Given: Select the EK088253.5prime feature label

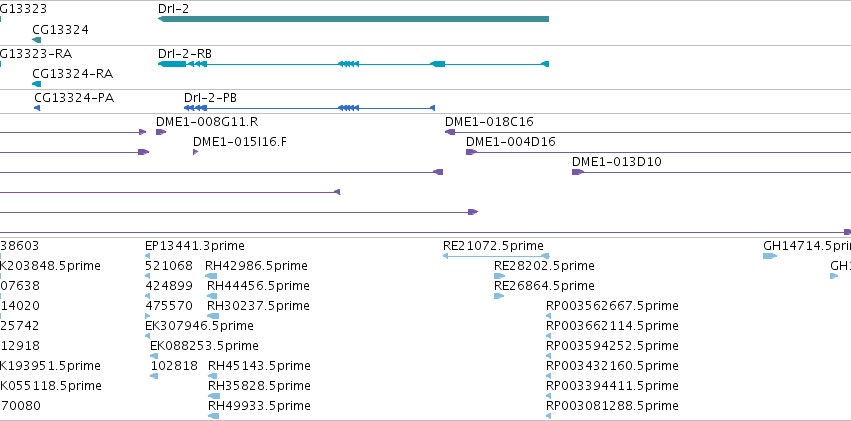Looking at the screenshot, I should coord(204,346).
